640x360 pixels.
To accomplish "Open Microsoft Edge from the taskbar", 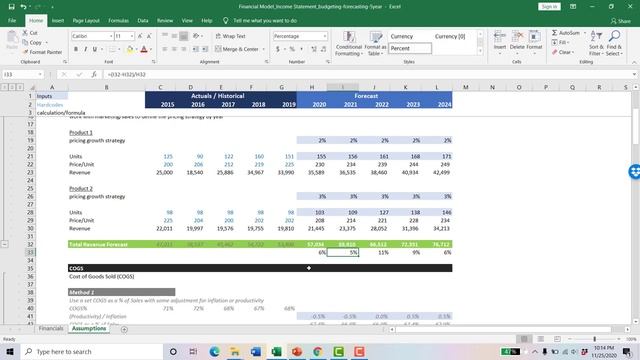I will tap(214, 351).
